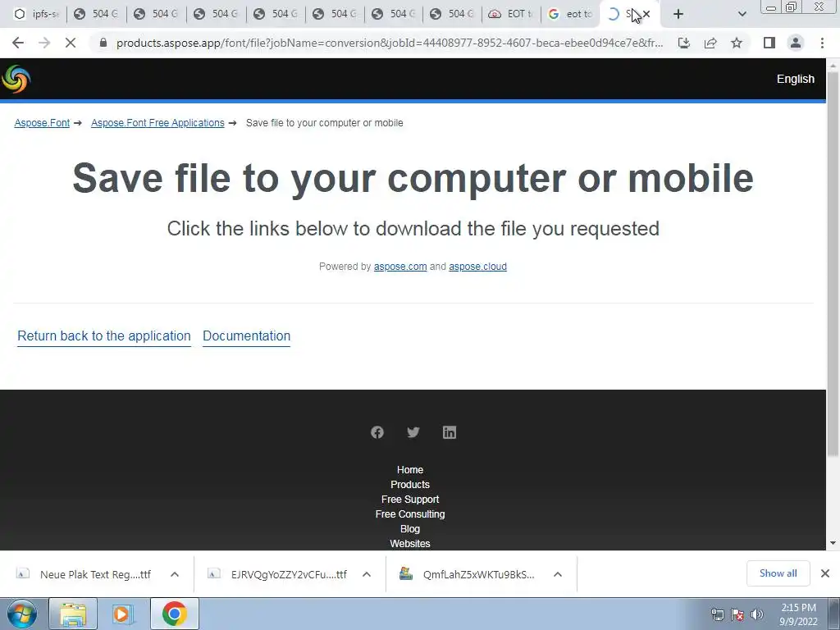840x630 pixels.
Task: Click the padlock site info icon
Action: pos(103,43)
